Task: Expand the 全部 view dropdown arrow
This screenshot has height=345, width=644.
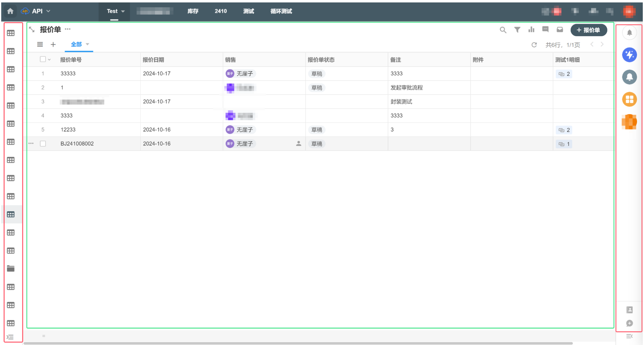Action: [88, 44]
